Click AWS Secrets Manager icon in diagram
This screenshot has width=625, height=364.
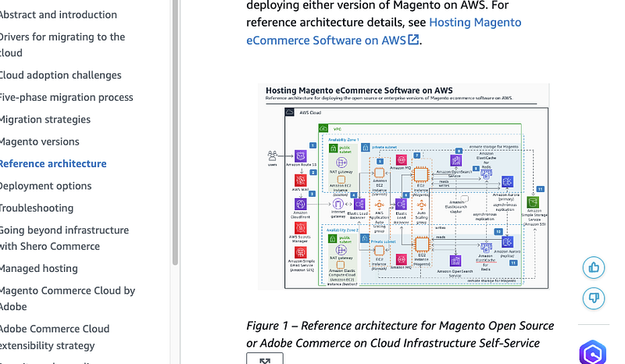click(301, 228)
